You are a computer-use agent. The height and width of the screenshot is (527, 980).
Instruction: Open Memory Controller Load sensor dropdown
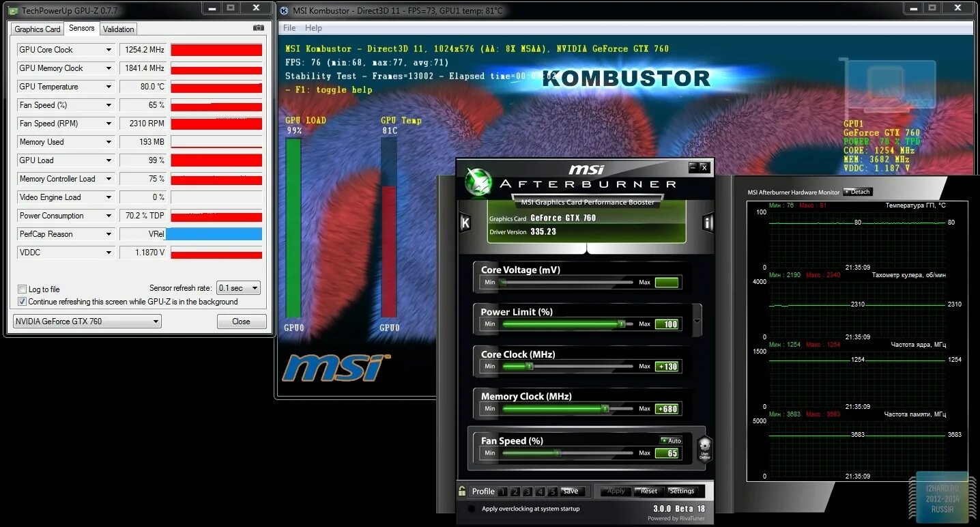pos(109,179)
